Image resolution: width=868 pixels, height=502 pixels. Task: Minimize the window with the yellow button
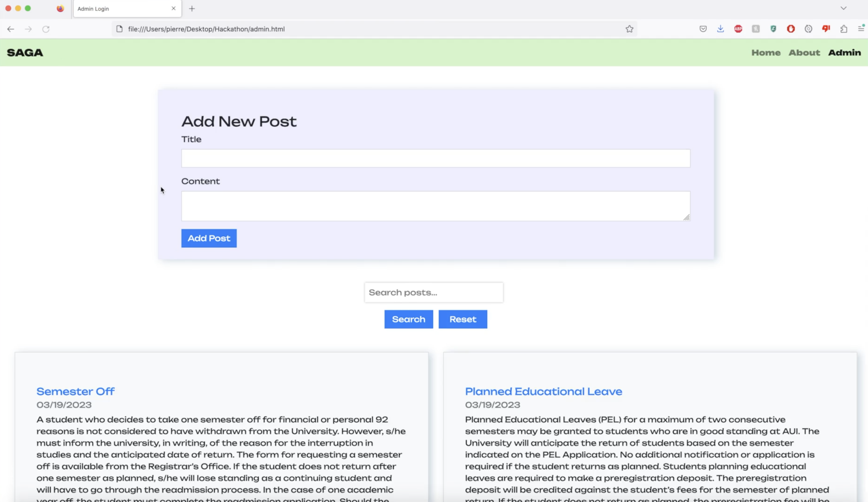pos(18,8)
